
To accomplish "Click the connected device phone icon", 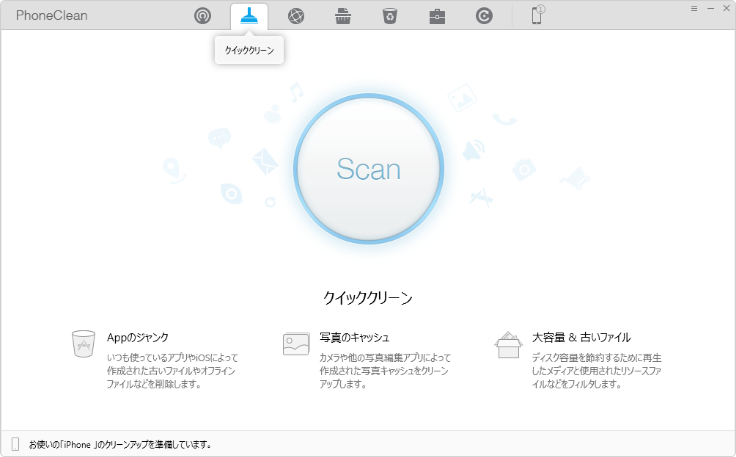I will [537, 15].
